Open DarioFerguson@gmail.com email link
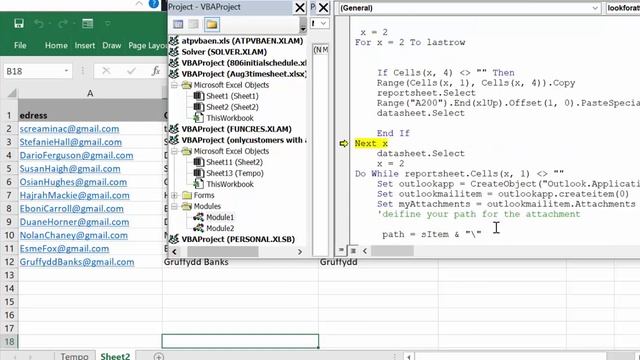This screenshot has width=640, height=360. 76,155
